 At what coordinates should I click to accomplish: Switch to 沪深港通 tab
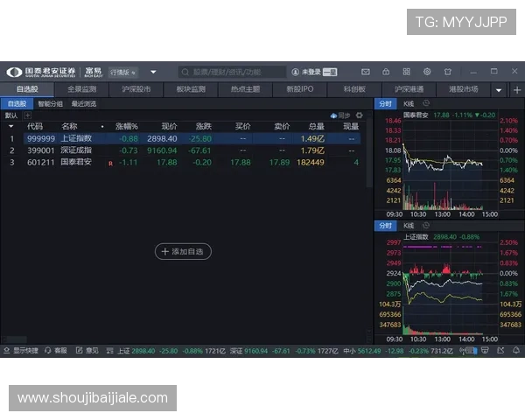click(409, 89)
